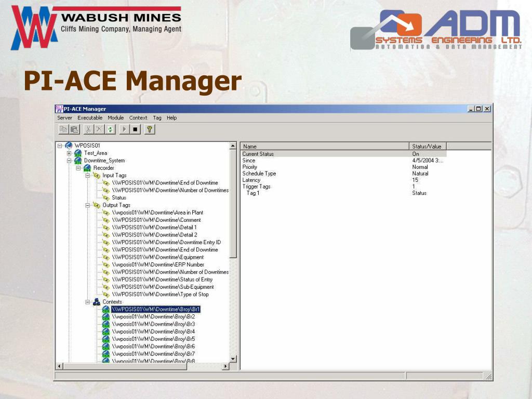Open the Context menu
532x399 pixels.
point(138,118)
